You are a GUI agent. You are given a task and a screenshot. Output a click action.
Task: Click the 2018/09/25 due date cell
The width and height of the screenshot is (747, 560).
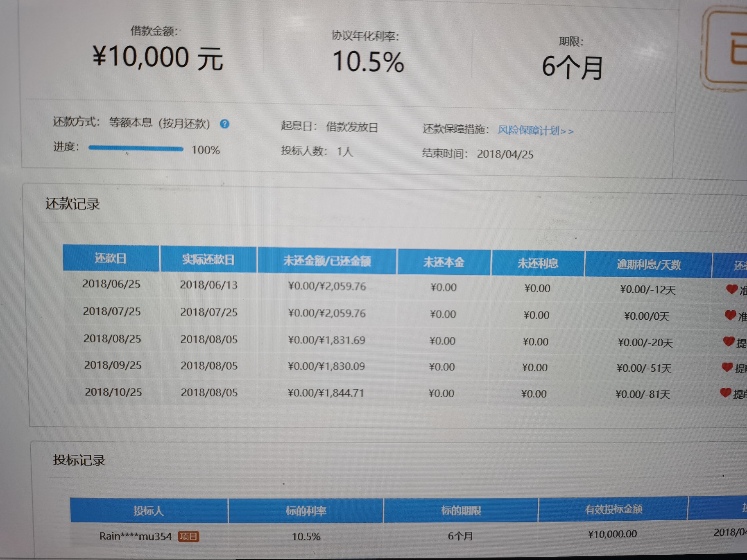[113, 365]
